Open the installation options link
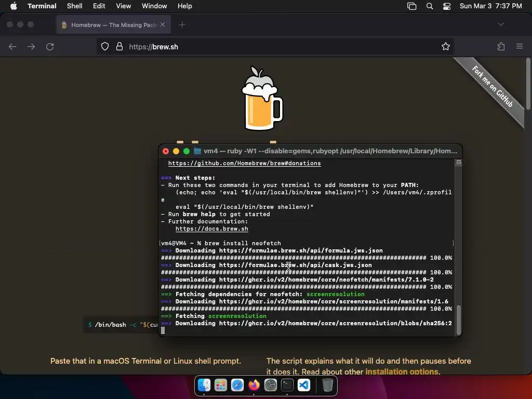Screen dimensions: 532x399 click(x=402, y=371)
